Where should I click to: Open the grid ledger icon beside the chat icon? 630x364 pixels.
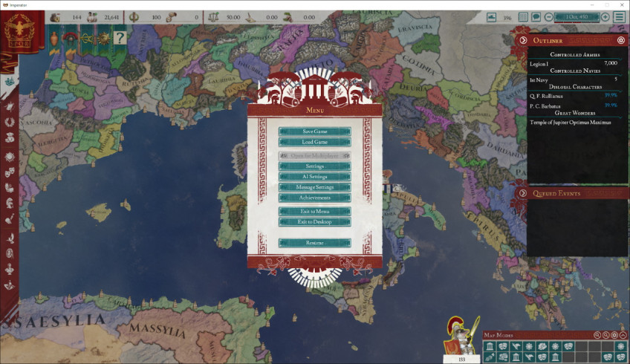(x=523, y=17)
